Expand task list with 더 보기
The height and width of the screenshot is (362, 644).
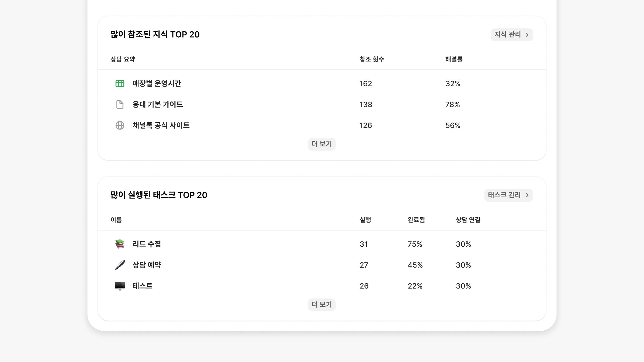pyautogui.click(x=322, y=305)
